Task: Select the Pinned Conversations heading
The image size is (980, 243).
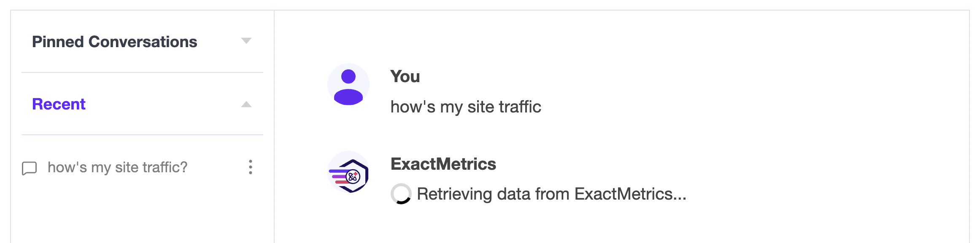Action: coord(115,42)
